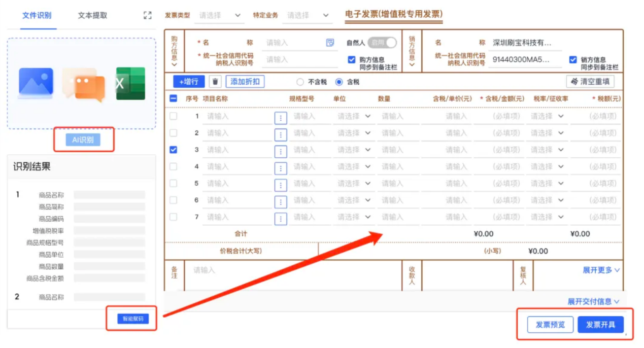Switch to the 文件识别 tab
644x348 pixels.
coord(37,15)
